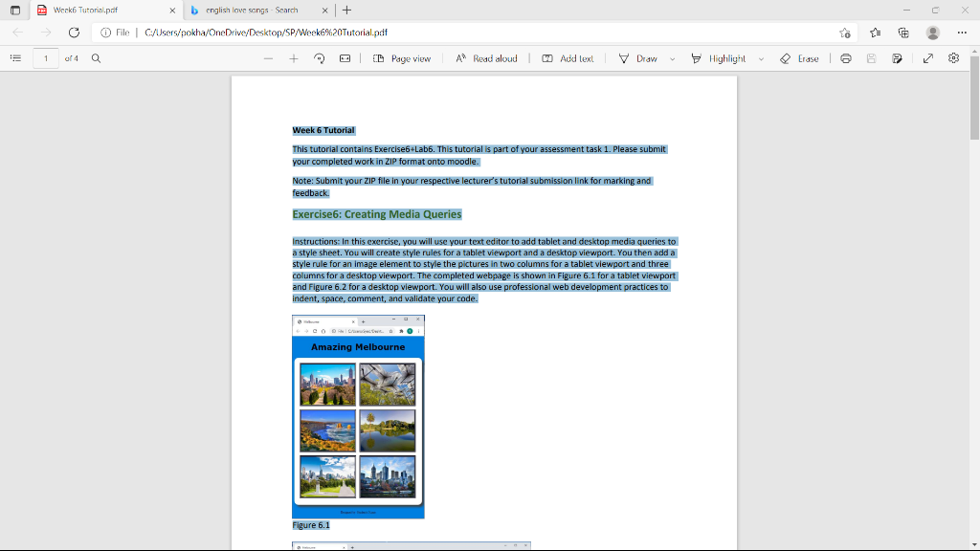Save the PDF as a copy
The image size is (980, 551).
[897, 58]
